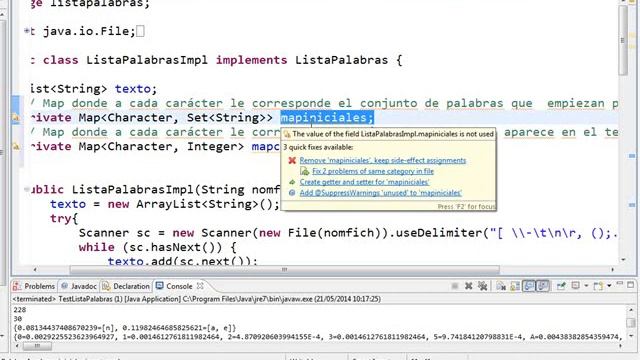This screenshot has height=360, width=640.
Task: Toggle show console when standard error changes
Action: pyautogui.click(x=543, y=286)
